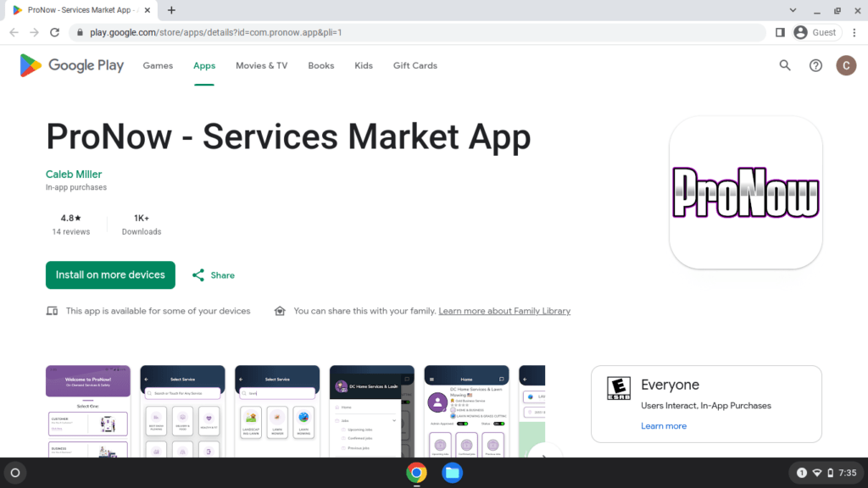Open the Home profile screenshot thumbnail
Image resolution: width=868 pixels, height=488 pixels.
[467, 411]
